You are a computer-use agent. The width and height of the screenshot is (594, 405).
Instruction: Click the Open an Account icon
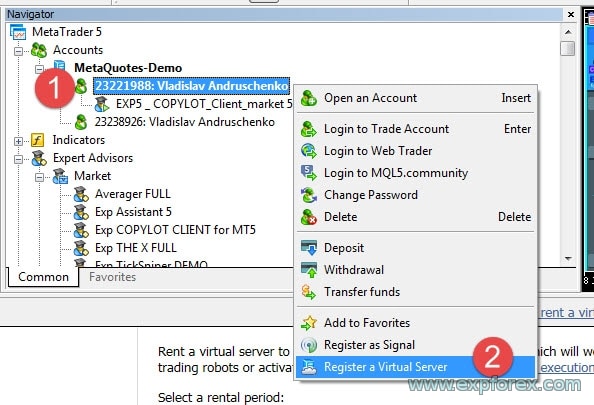[309, 99]
